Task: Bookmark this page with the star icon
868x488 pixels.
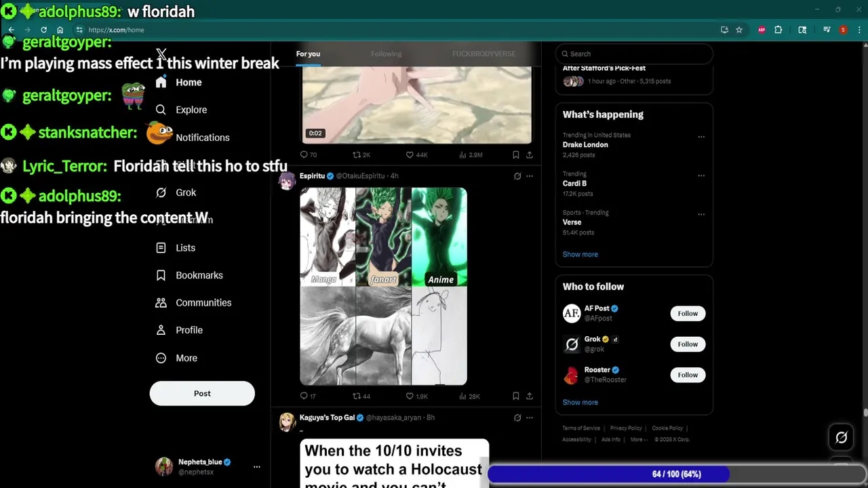Action: (x=739, y=30)
